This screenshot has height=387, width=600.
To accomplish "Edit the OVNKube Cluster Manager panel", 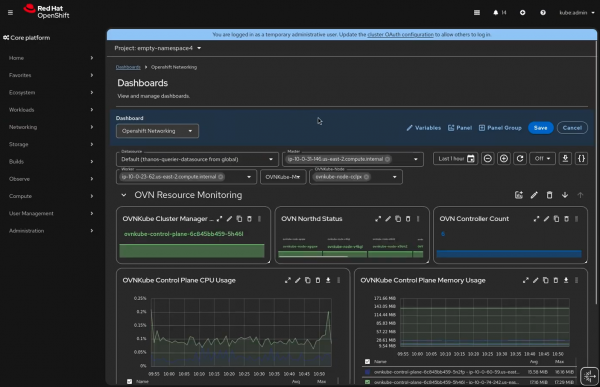I will point(229,219).
